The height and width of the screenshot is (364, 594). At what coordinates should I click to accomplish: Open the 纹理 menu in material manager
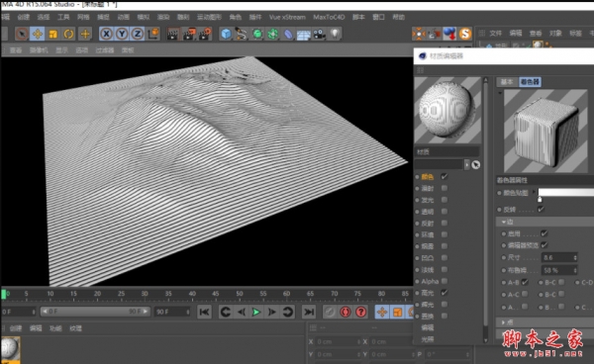pyautogui.click(x=75, y=328)
